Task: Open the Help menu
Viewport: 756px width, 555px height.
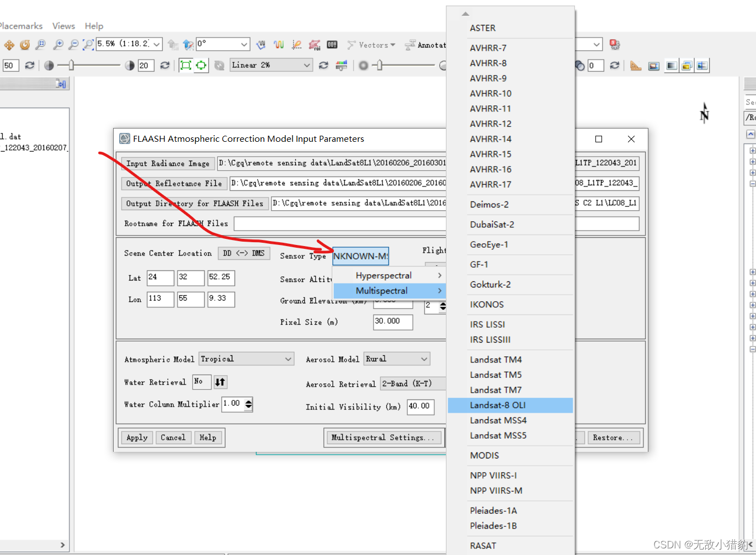Action: [x=94, y=26]
